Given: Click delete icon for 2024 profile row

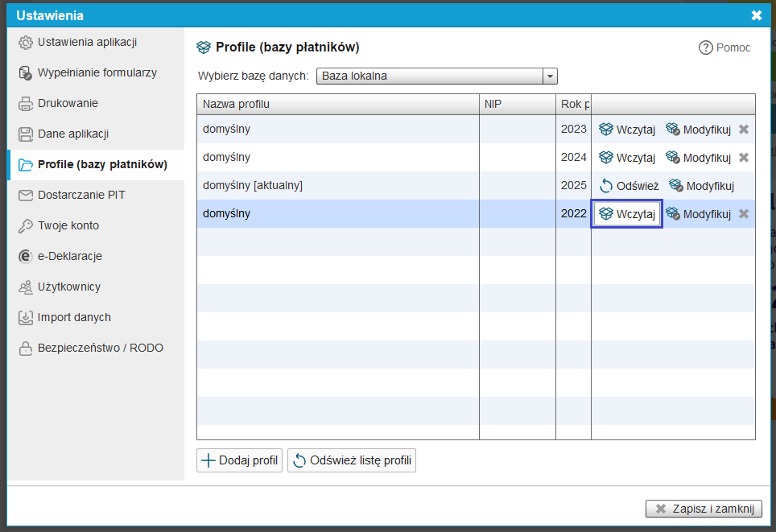Looking at the screenshot, I should tap(744, 158).
